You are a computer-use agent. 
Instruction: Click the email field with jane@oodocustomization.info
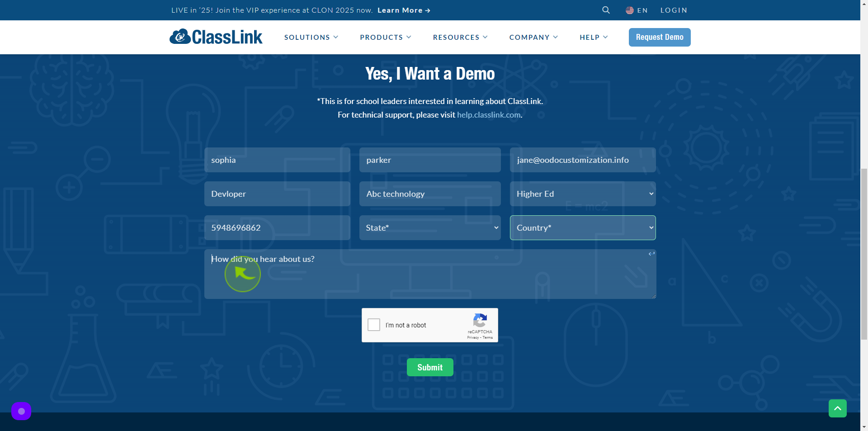point(583,160)
